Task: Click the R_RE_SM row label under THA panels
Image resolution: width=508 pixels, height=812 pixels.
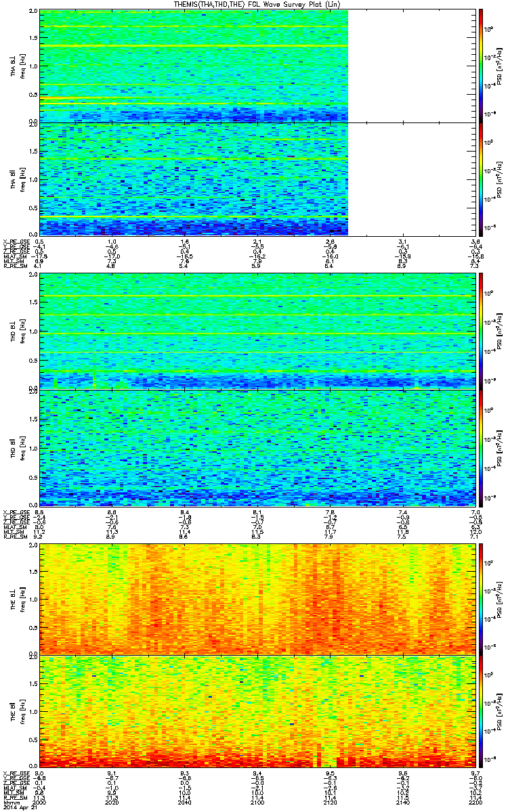Action: (14, 267)
